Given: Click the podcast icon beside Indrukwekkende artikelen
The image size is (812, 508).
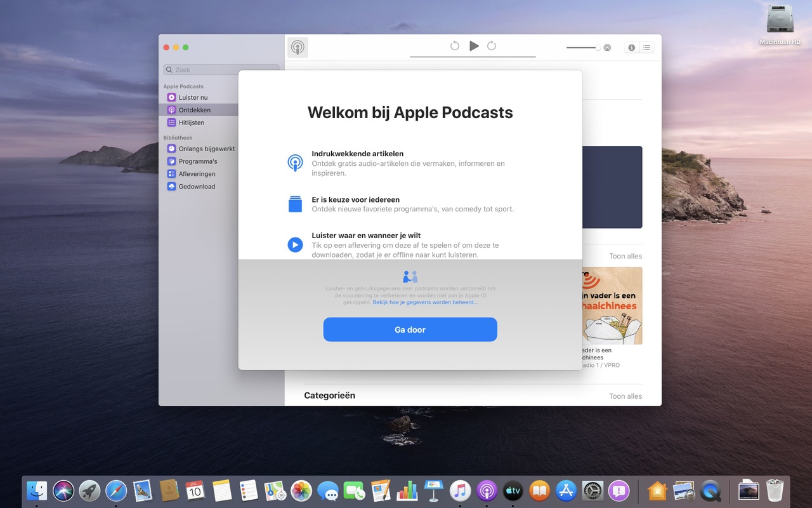Looking at the screenshot, I should 295,163.
